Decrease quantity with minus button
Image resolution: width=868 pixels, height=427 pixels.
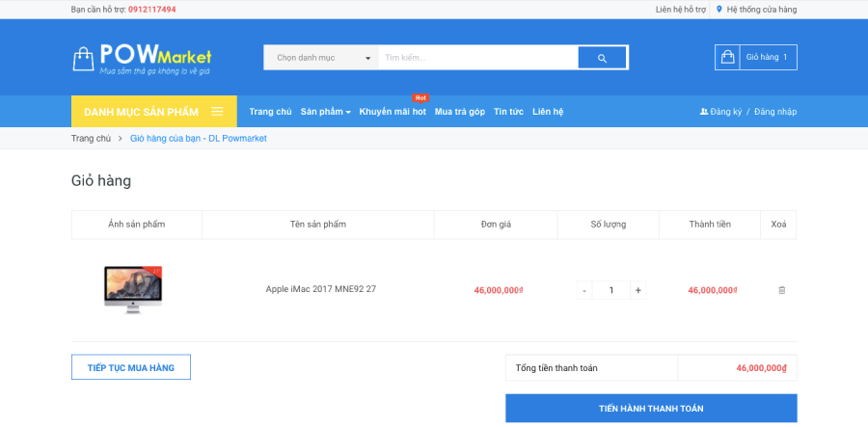pos(584,290)
